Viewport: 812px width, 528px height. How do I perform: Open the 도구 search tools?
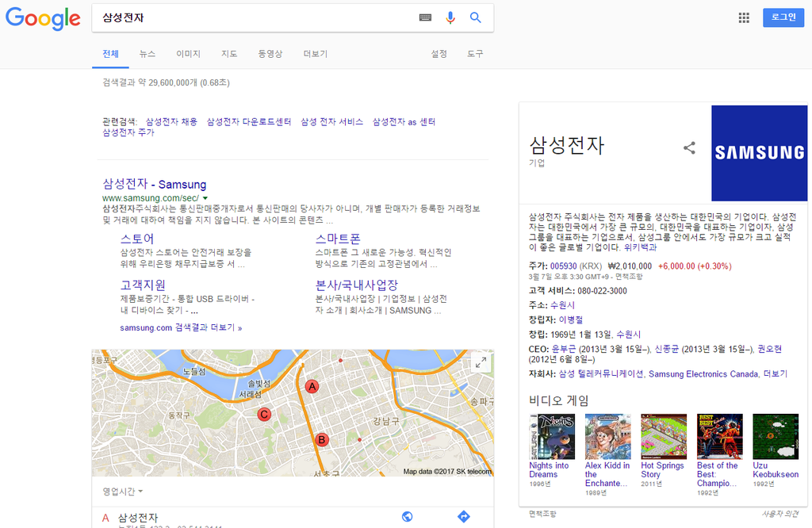pyautogui.click(x=475, y=54)
